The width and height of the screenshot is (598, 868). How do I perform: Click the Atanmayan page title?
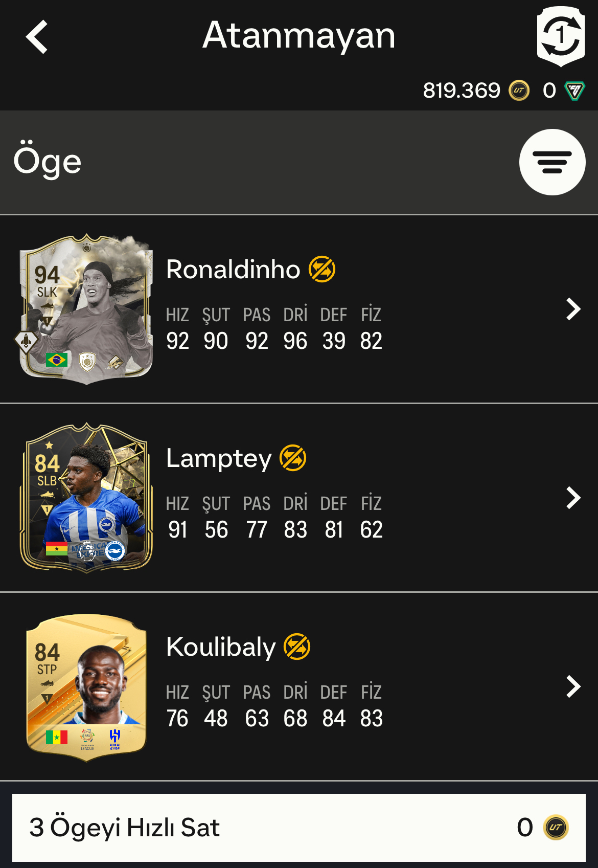point(299,35)
